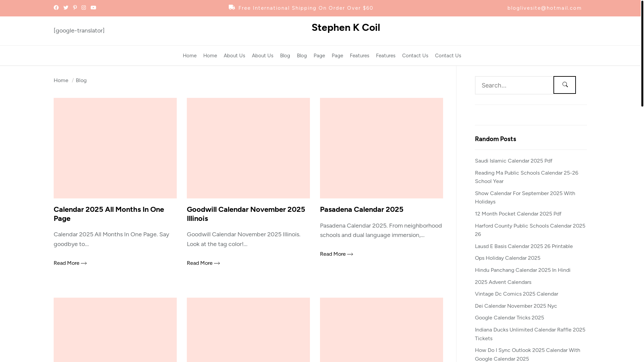Image resolution: width=644 pixels, height=362 pixels.
Task: Open the second Contact Us menu item
Action: click(x=448, y=56)
